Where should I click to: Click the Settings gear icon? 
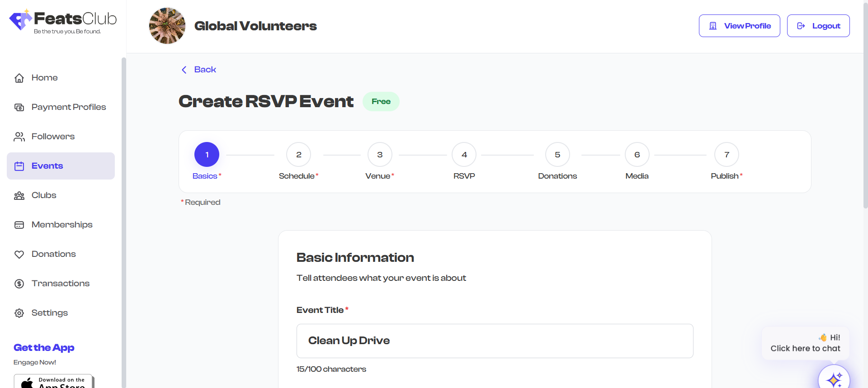19,313
